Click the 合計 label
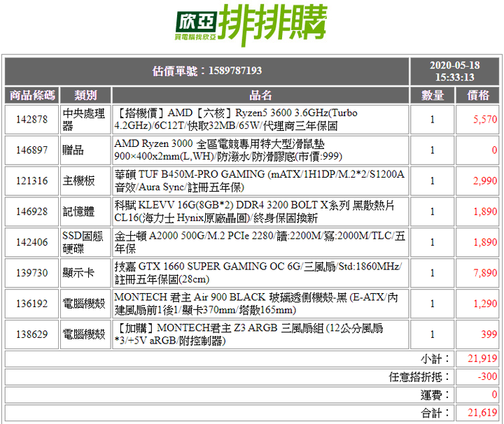This screenshot has width=504, height=424. click(x=435, y=413)
